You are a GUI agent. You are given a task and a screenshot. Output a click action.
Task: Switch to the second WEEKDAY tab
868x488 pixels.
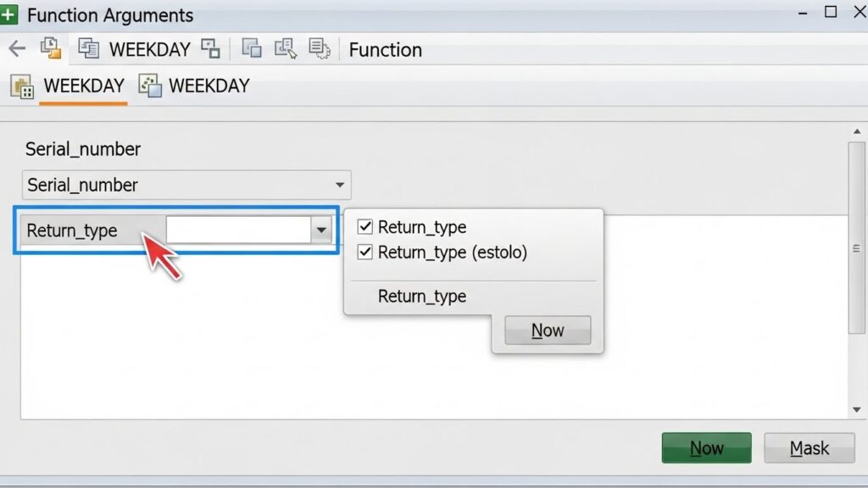209,86
